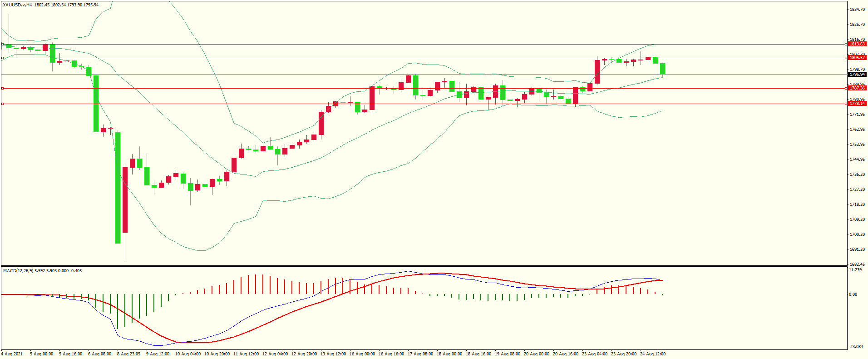Image resolution: width=868 pixels, height=359 pixels.
Task: Select the right handle of 1778.14 line
Action: coord(846,104)
